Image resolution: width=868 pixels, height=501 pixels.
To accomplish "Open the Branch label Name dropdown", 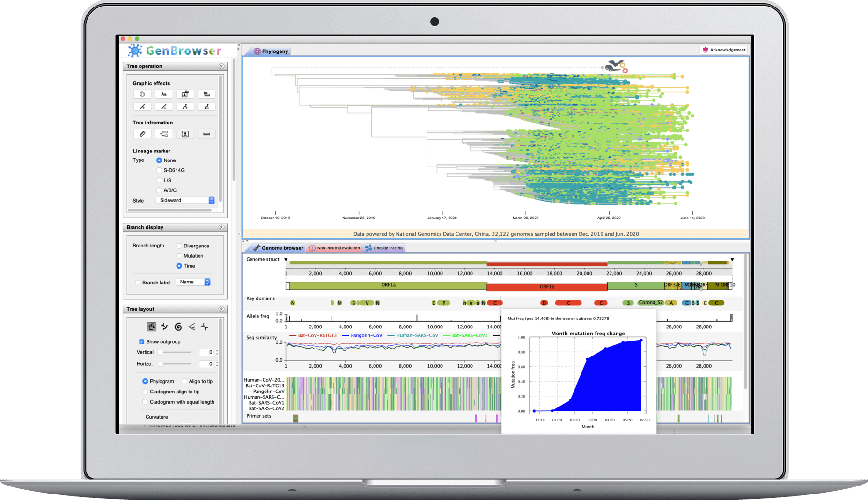I will click(x=193, y=282).
